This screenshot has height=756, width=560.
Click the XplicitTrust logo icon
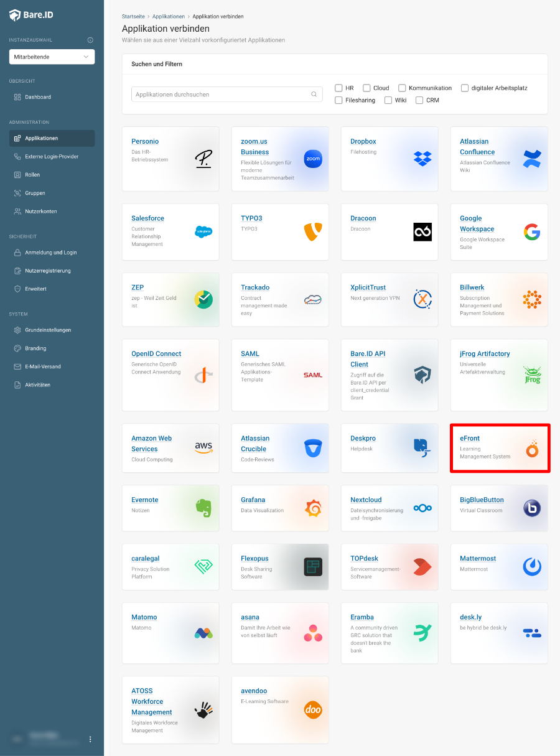[x=422, y=299]
